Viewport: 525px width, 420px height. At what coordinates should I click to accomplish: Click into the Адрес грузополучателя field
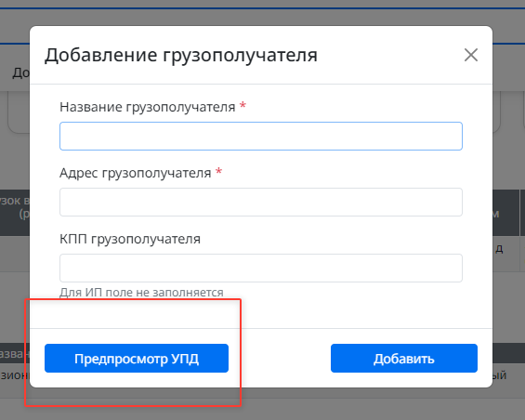point(261,202)
